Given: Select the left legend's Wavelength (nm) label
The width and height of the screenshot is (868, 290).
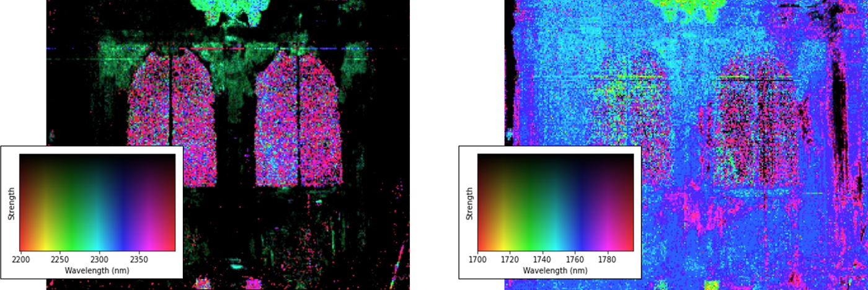Looking at the screenshot, I should pyautogui.click(x=97, y=270).
